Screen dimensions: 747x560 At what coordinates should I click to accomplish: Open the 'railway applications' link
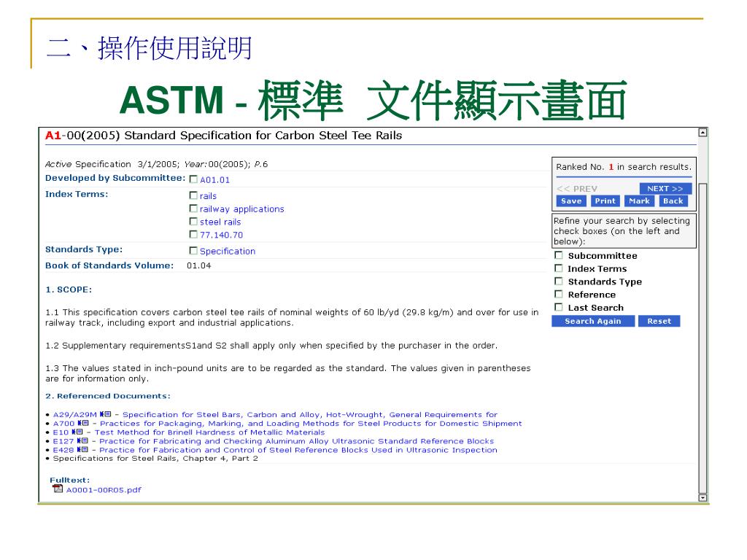coord(242,209)
